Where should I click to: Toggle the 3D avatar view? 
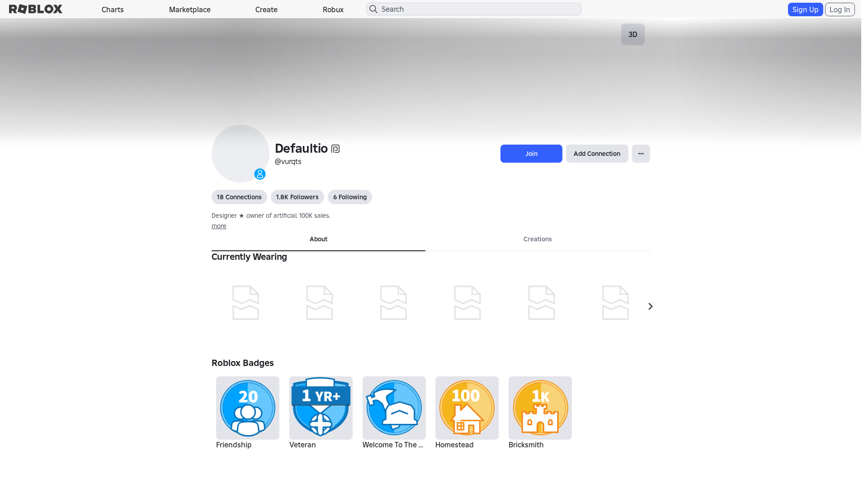tap(633, 34)
